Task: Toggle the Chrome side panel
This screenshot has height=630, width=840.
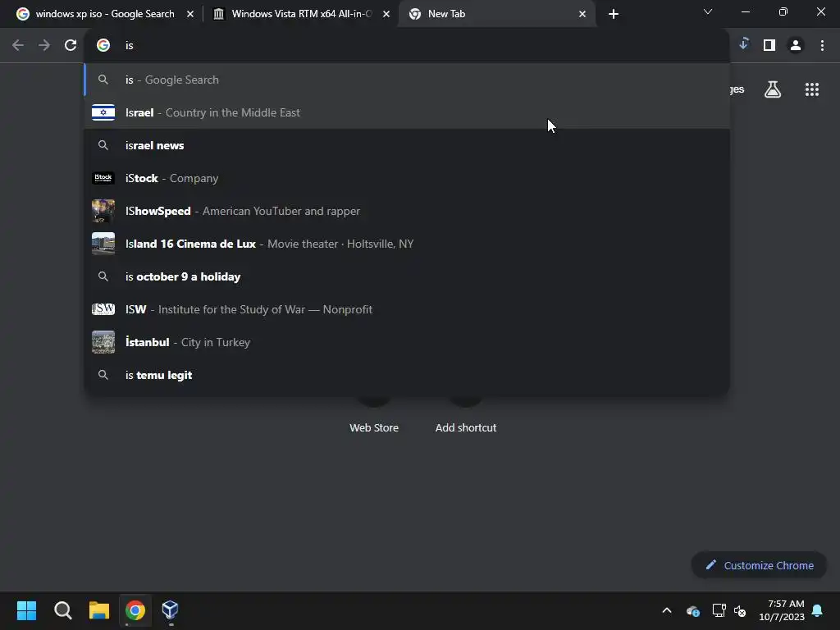Action: point(769,46)
